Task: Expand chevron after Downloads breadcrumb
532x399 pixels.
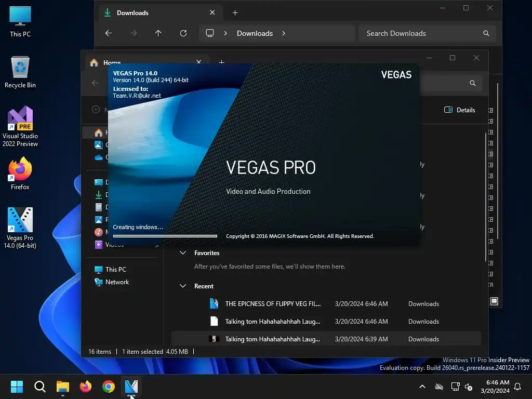Action: 284,33
